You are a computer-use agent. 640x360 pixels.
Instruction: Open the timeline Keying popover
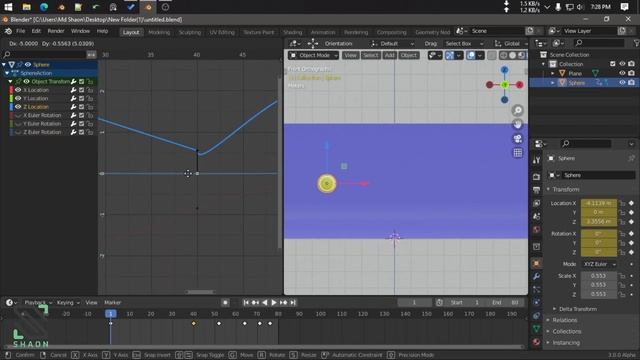click(x=68, y=303)
